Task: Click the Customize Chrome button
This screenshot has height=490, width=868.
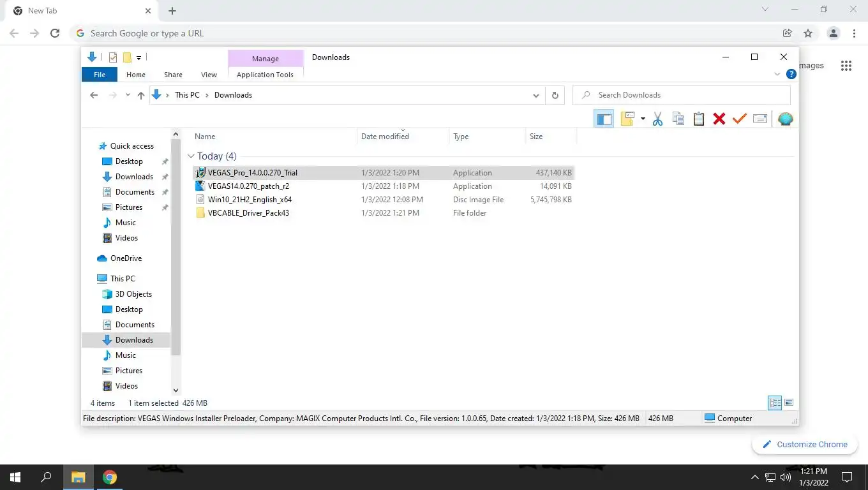Action: (805, 445)
